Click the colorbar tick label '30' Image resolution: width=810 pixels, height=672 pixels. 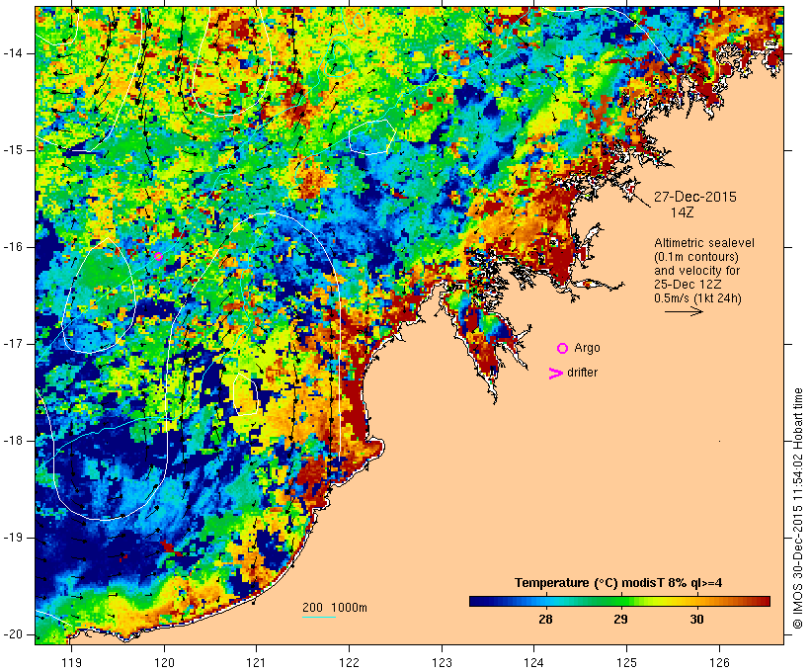coord(696,620)
